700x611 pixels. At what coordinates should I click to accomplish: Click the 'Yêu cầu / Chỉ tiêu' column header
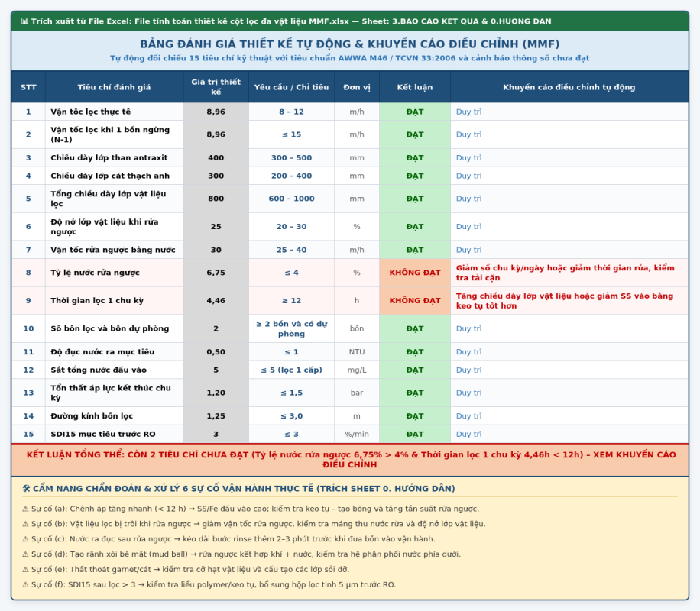[x=291, y=87]
